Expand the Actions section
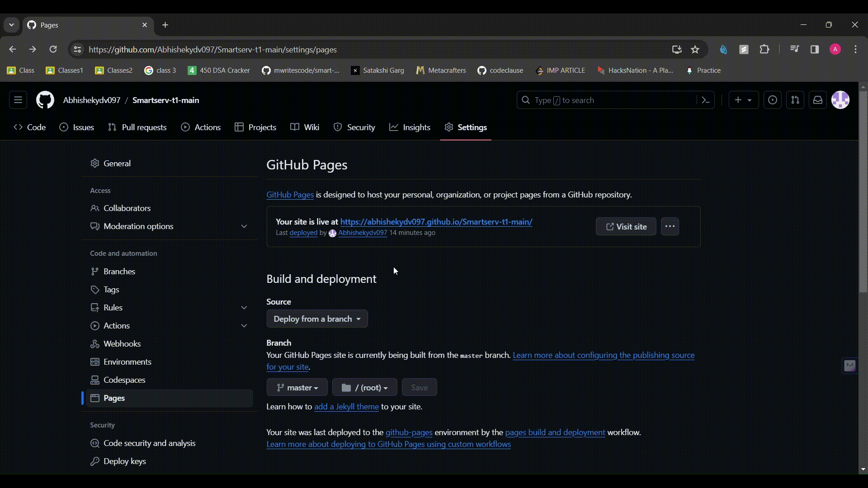 click(x=244, y=325)
